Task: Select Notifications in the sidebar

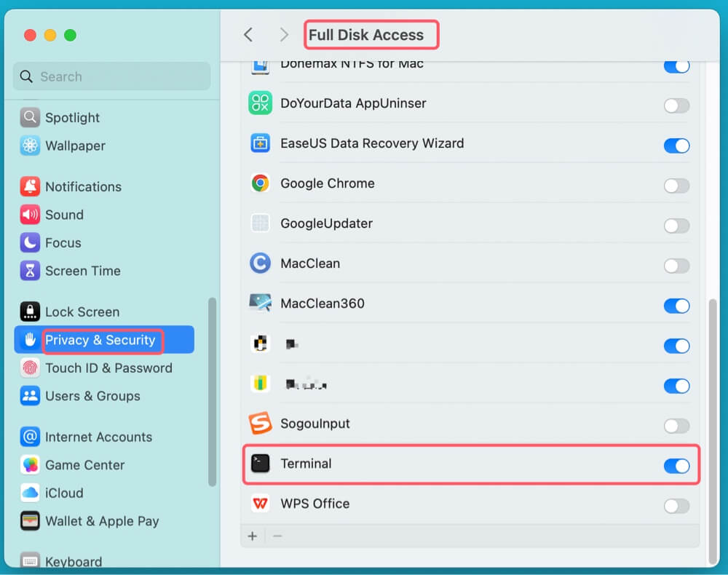Action: coord(83,187)
